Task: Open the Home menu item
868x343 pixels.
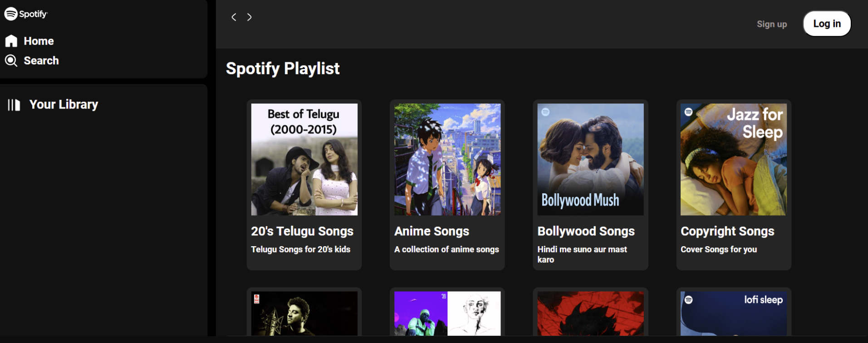Action: tap(39, 41)
